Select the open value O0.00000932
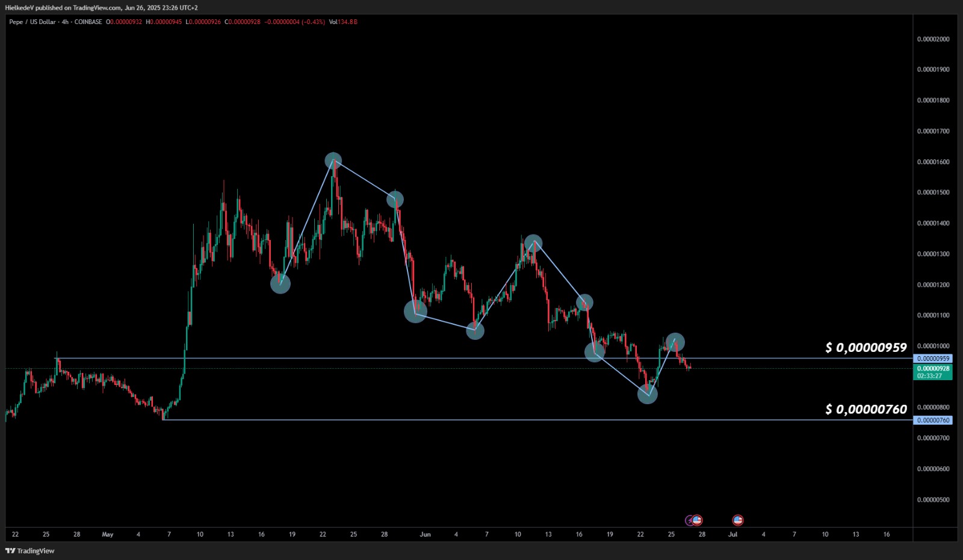Screen dimensions: 963x560 (x=124, y=22)
